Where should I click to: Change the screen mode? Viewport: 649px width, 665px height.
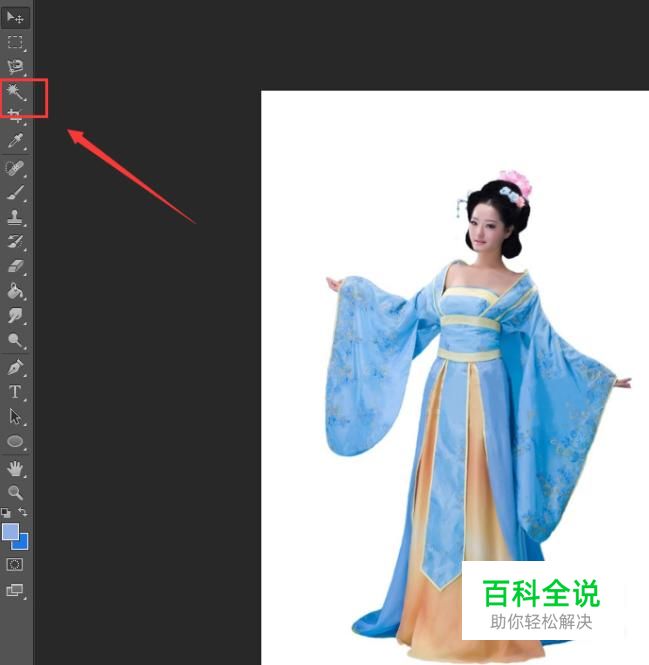(x=15, y=590)
